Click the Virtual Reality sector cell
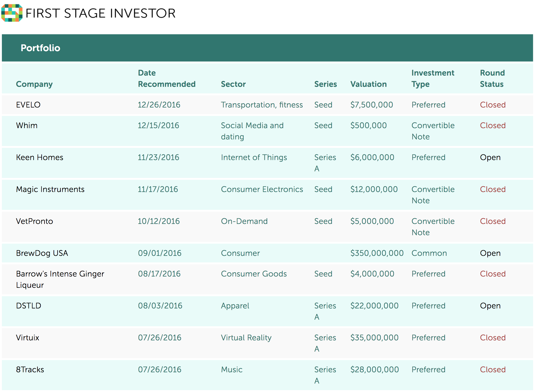 [246, 338]
